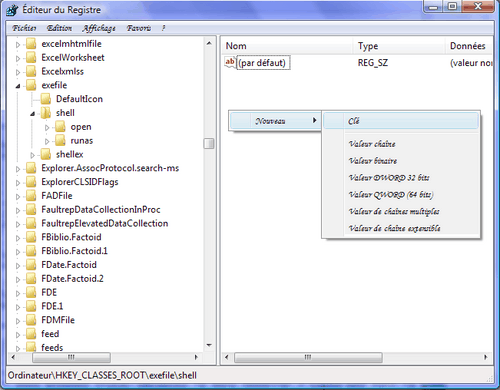Screen dimensions: 500x390
Task: Minimize the Éditeur du Registre window
Action: (x=433, y=6)
